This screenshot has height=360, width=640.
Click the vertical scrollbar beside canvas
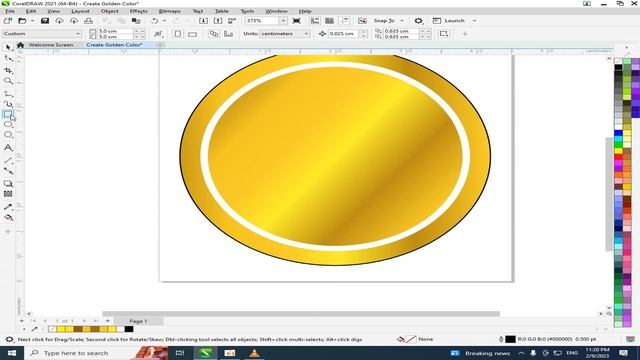(609, 194)
